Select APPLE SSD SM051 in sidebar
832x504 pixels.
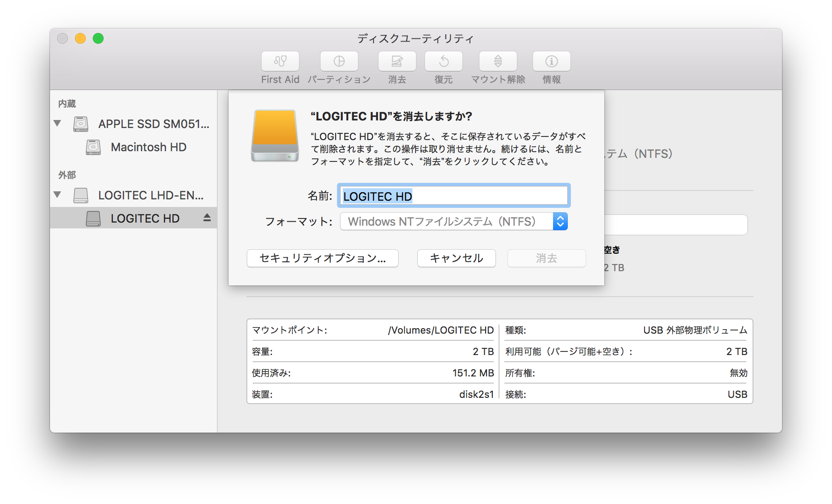tap(154, 124)
